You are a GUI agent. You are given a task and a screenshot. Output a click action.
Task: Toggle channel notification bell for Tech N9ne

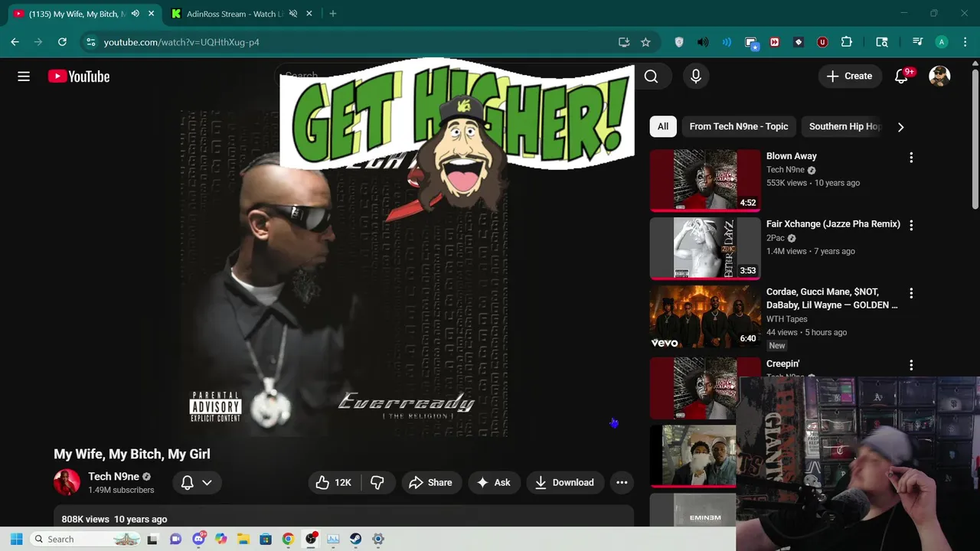(187, 483)
